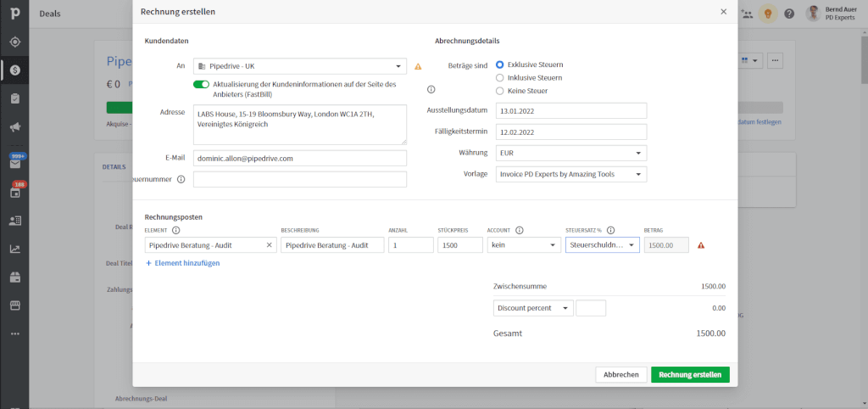Click the info icon beside Steuernummer
The width and height of the screenshot is (868, 409).
pyautogui.click(x=181, y=180)
